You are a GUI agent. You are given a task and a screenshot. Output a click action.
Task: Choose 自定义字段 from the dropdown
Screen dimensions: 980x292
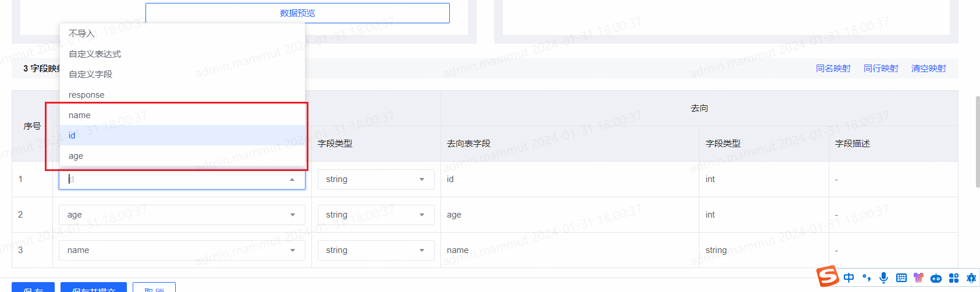[x=182, y=74]
